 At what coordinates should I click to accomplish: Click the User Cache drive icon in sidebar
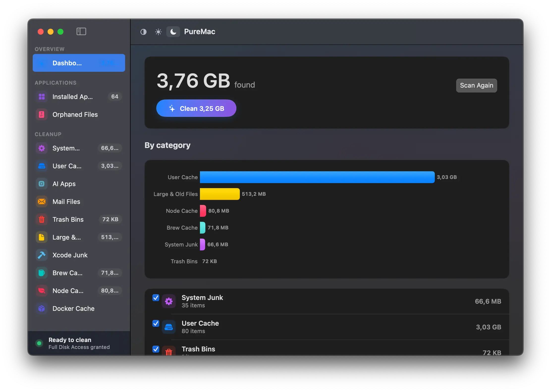pyautogui.click(x=42, y=166)
